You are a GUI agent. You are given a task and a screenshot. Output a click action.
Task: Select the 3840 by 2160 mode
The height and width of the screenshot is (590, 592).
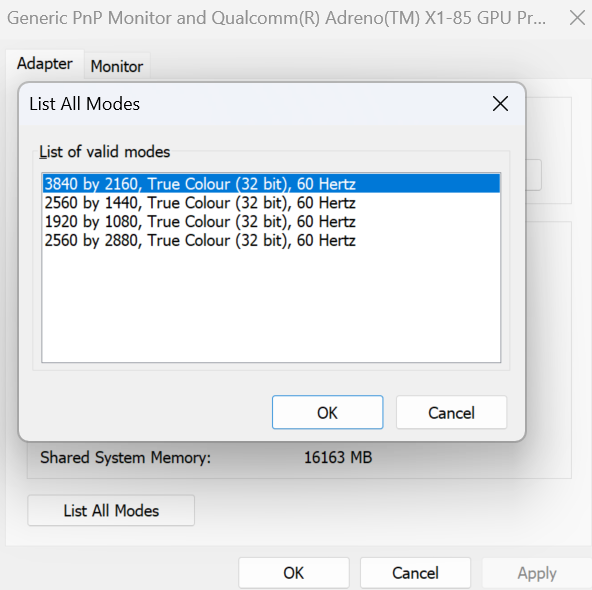coord(271,184)
